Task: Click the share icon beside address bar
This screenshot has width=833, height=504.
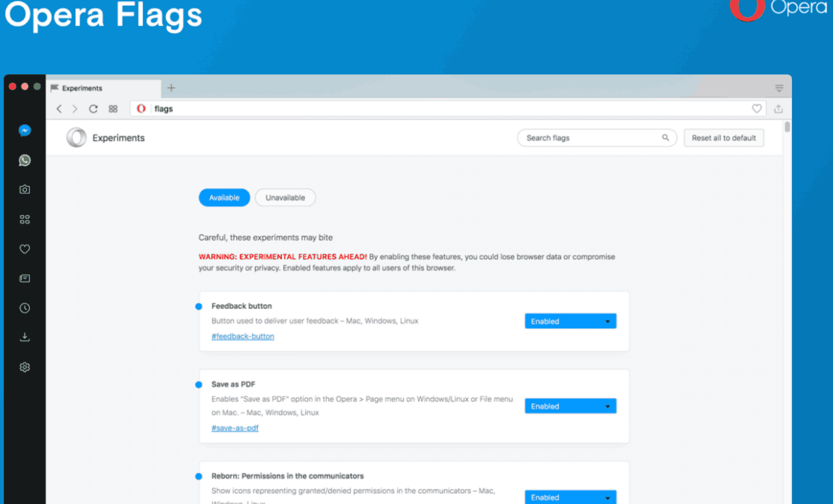Action: tap(778, 109)
